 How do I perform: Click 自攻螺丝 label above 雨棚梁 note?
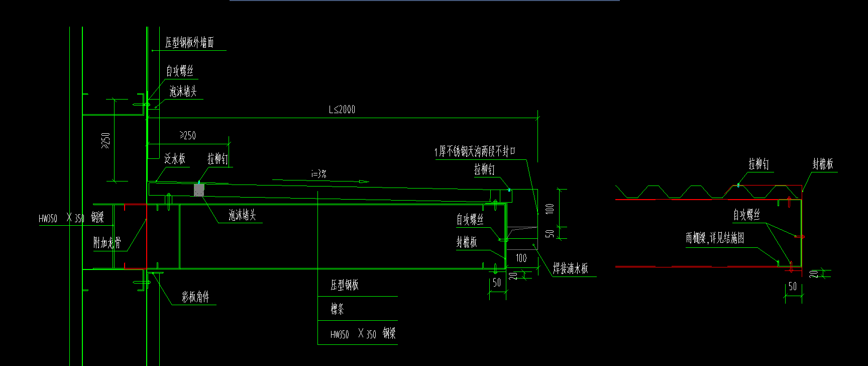[x=746, y=215]
